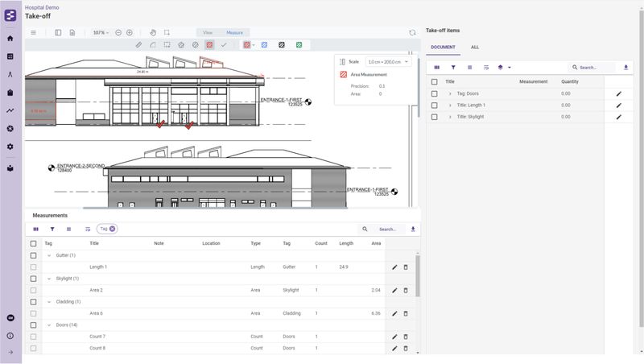
Task: Expand the sidebar with the arrow
Action: tap(10, 352)
